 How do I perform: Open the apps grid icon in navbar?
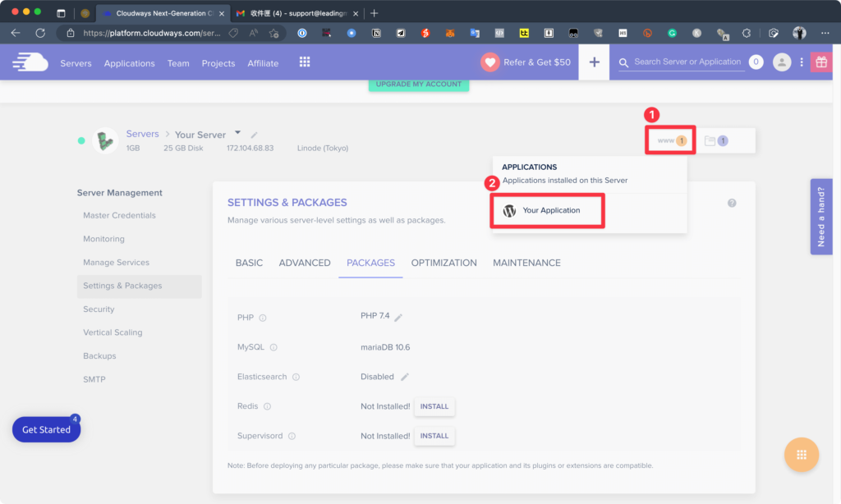[305, 62]
